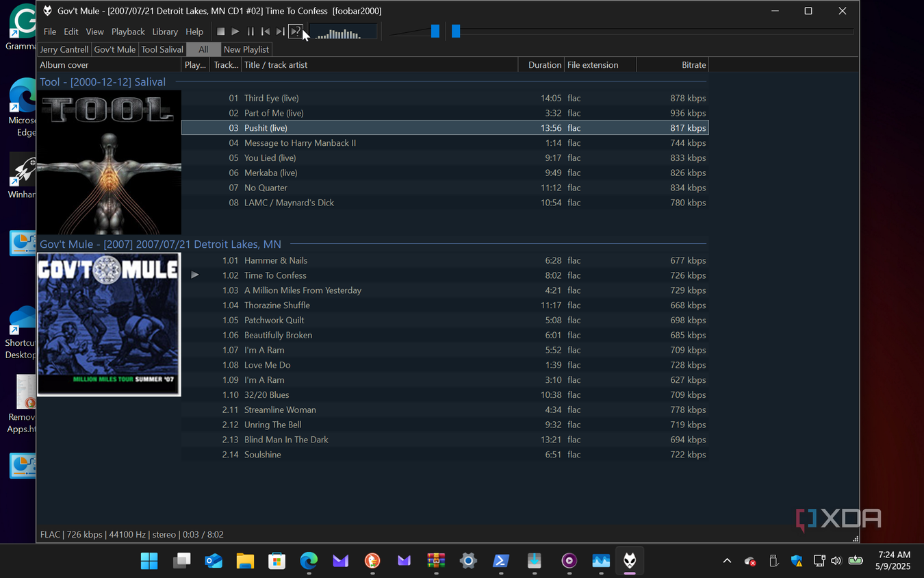Stop playback with the Stop button
The image size is (924, 578).
click(220, 32)
